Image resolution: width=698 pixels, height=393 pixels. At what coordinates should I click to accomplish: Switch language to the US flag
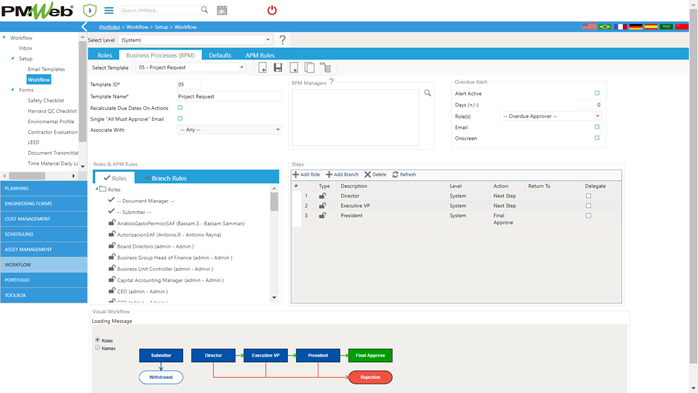[x=589, y=27]
